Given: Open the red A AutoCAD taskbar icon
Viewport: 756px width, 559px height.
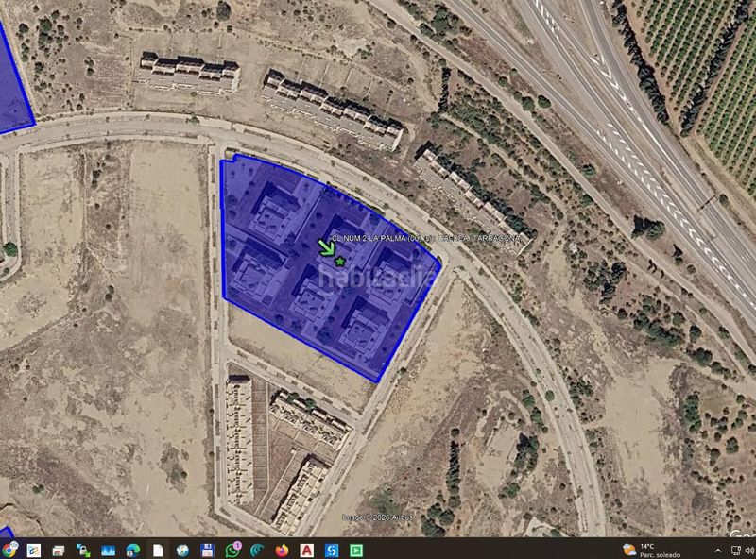Looking at the screenshot, I should 306,550.
